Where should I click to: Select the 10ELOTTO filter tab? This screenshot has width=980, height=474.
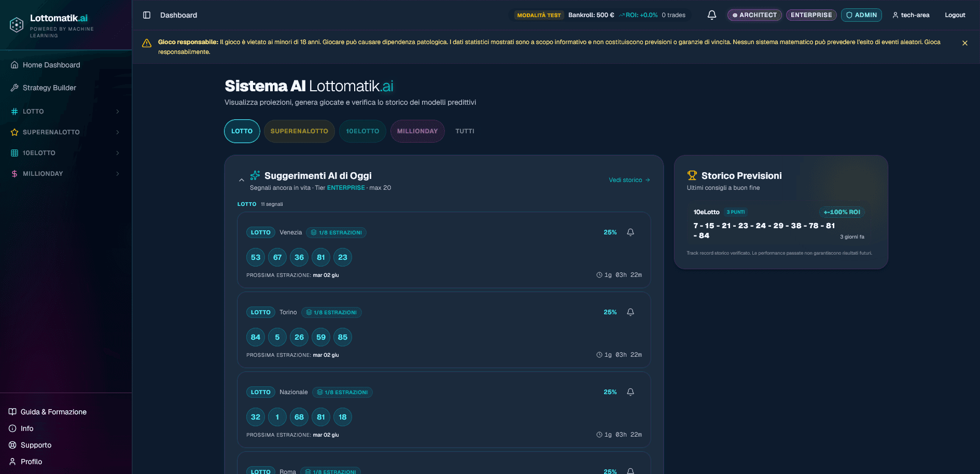[362, 131]
